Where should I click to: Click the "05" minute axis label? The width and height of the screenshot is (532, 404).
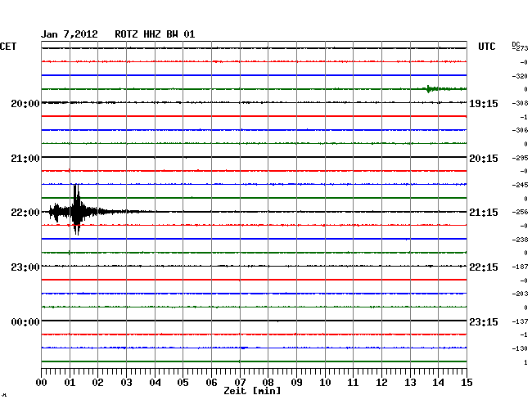(x=183, y=383)
